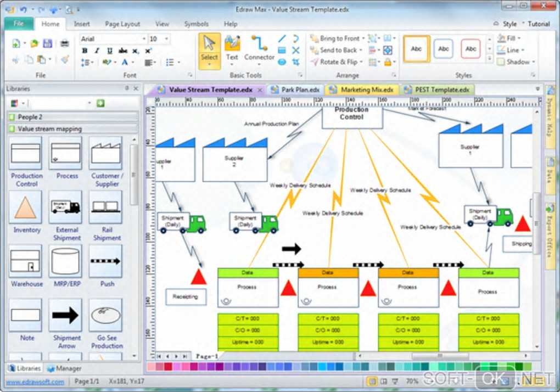Open the PEST Template.edx tab
This screenshot has height=392, width=560.
click(x=438, y=89)
